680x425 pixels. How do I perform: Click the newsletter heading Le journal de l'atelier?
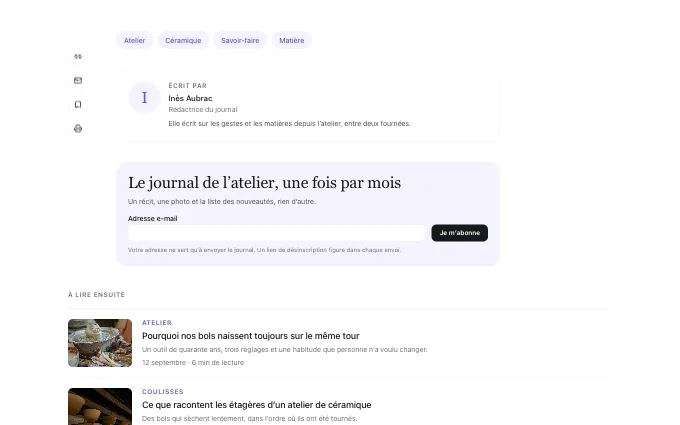[264, 183]
